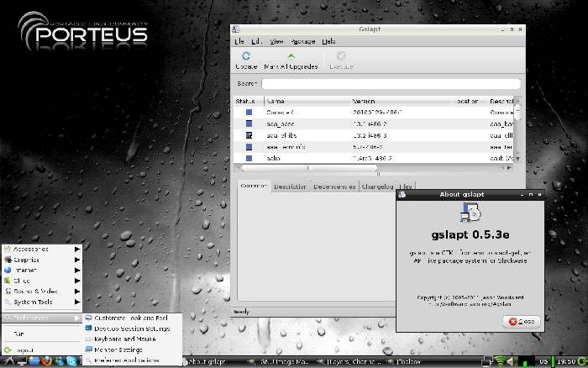The width and height of the screenshot is (588, 368).
Task: Click the Mark All Upgrades toolbar icon
Action: (291, 56)
